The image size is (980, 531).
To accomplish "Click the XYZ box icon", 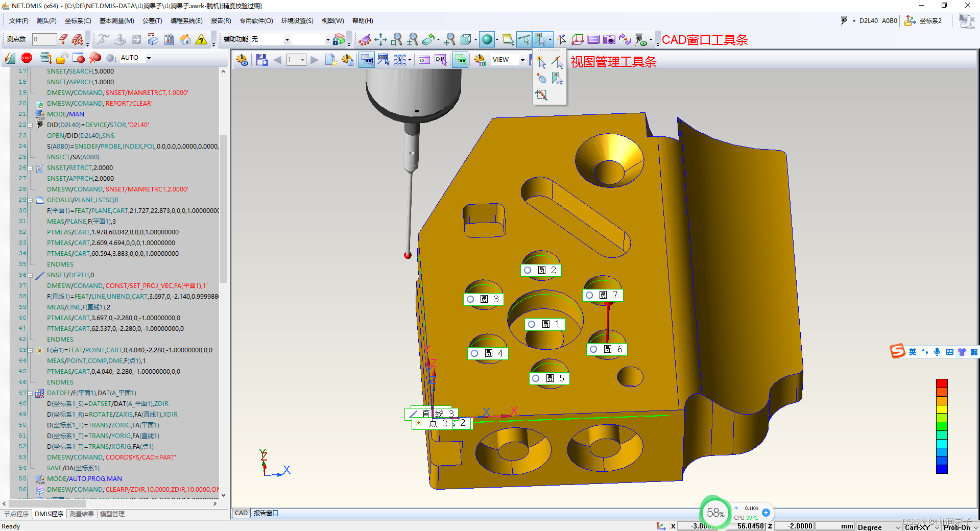I will [153, 39].
